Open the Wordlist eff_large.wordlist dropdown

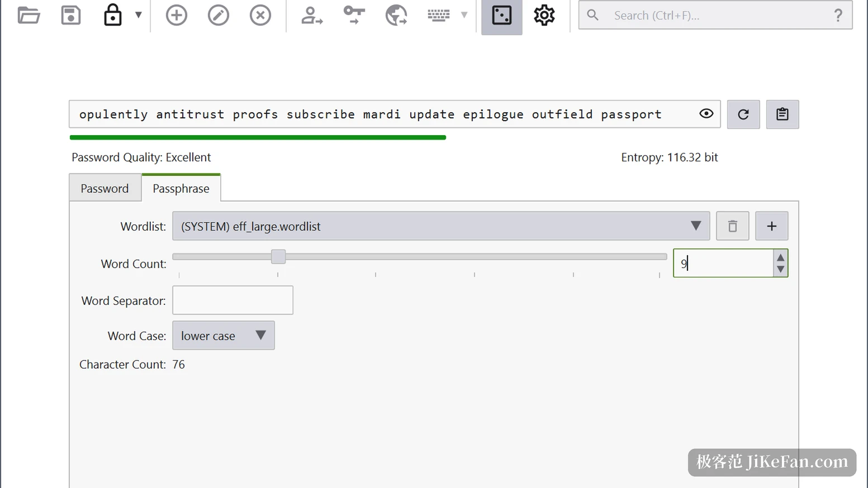441,226
